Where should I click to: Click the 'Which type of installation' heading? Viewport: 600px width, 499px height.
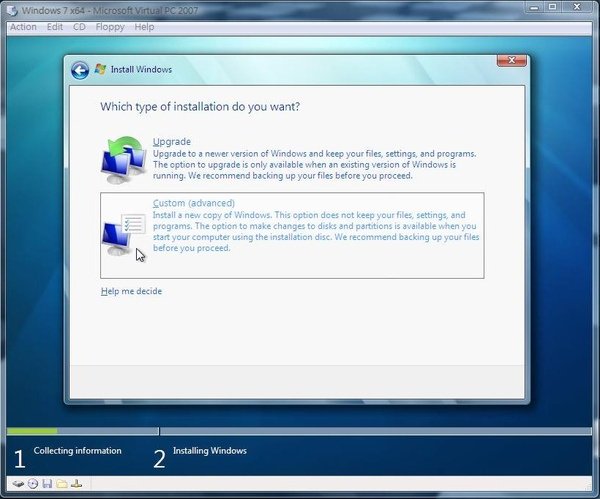click(x=200, y=106)
